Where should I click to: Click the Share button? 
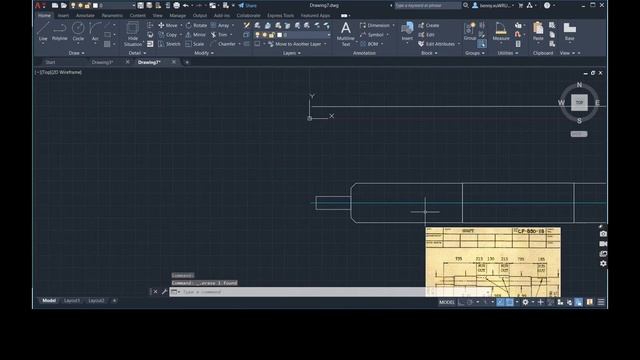[x=247, y=5]
